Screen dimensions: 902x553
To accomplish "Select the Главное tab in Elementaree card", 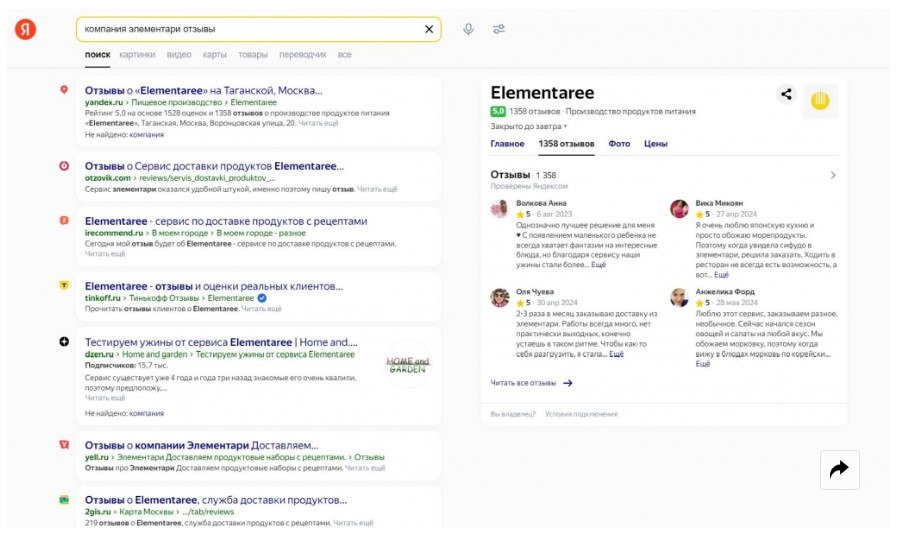I will [x=507, y=144].
